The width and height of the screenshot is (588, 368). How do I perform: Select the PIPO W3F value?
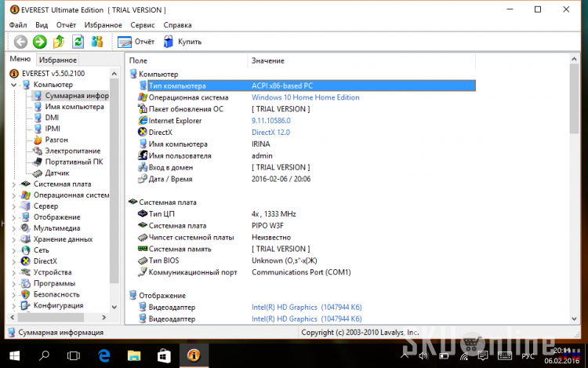pos(267,226)
